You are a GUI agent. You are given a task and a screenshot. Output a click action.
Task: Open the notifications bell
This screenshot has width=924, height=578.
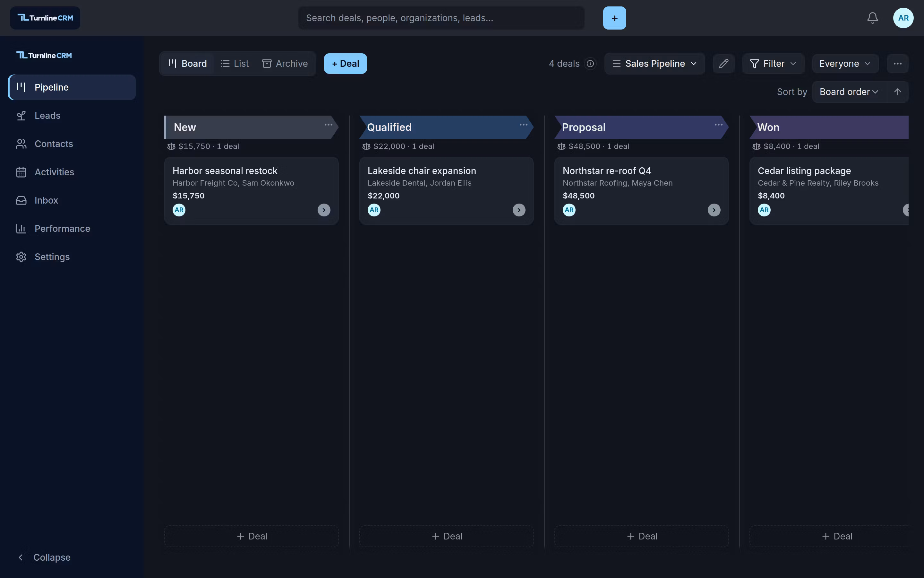point(872,18)
